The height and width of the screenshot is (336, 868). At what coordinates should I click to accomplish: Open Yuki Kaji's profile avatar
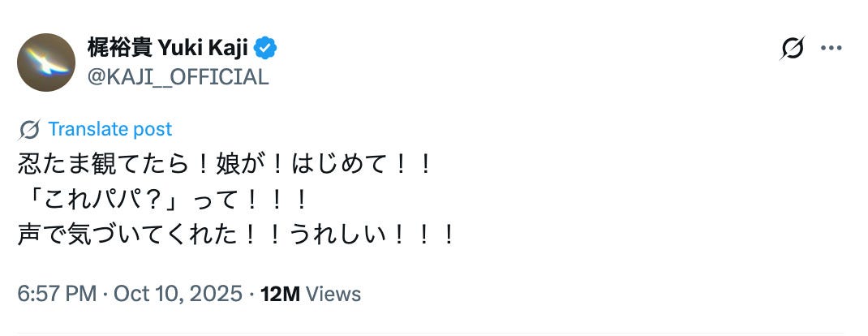click(46, 62)
